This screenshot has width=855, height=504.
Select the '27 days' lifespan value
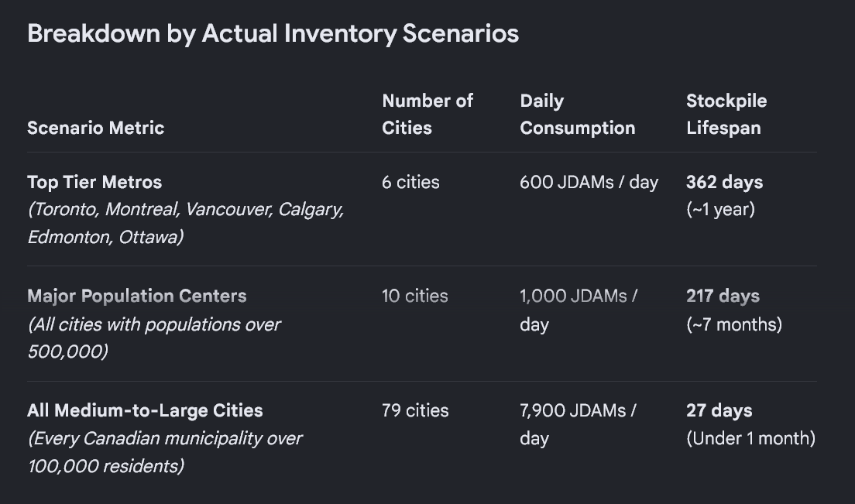click(719, 410)
